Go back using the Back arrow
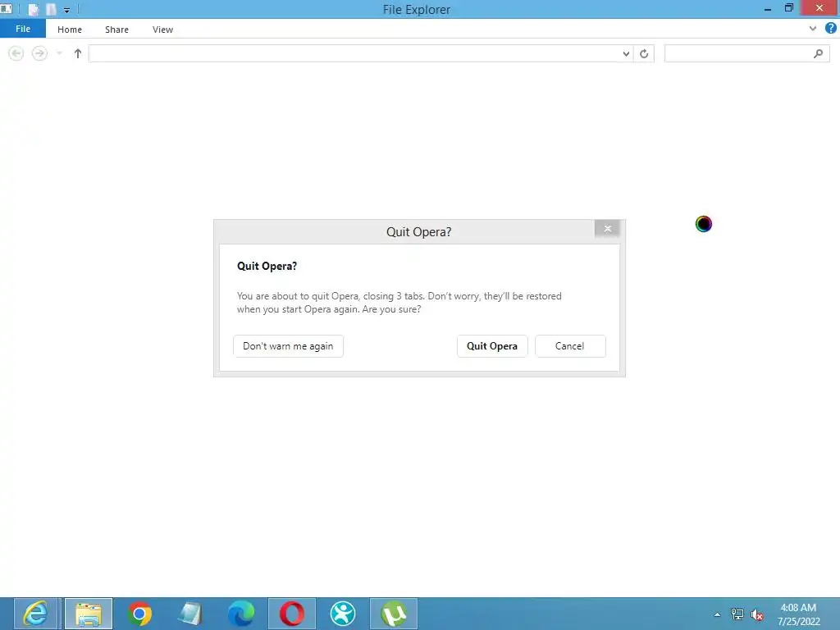 (x=16, y=53)
